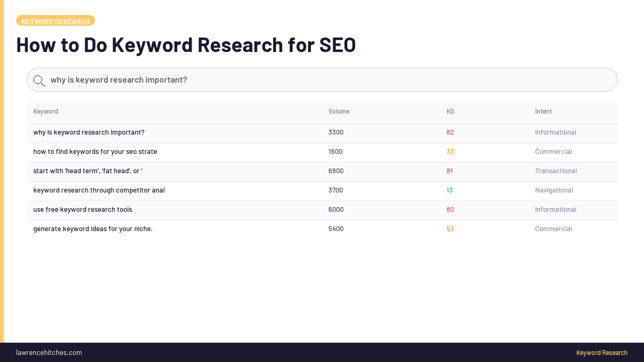Sort table by the Intent column header

[x=543, y=111]
